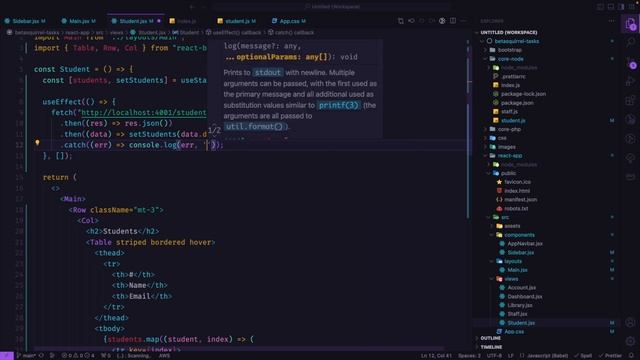Click the AWS status bar item
Screen dimensions: 640x360
point(164,356)
